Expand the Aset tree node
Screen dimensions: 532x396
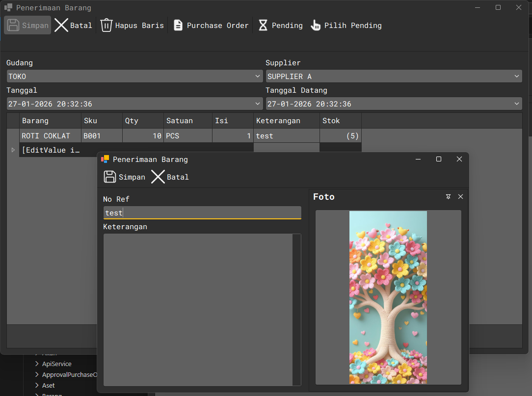(x=37, y=386)
